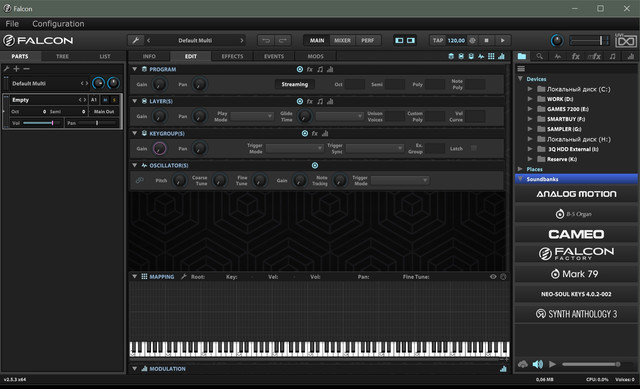Viewport: 640px width, 389px height.
Task: Open the Configuration menu
Action: coord(58,24)
